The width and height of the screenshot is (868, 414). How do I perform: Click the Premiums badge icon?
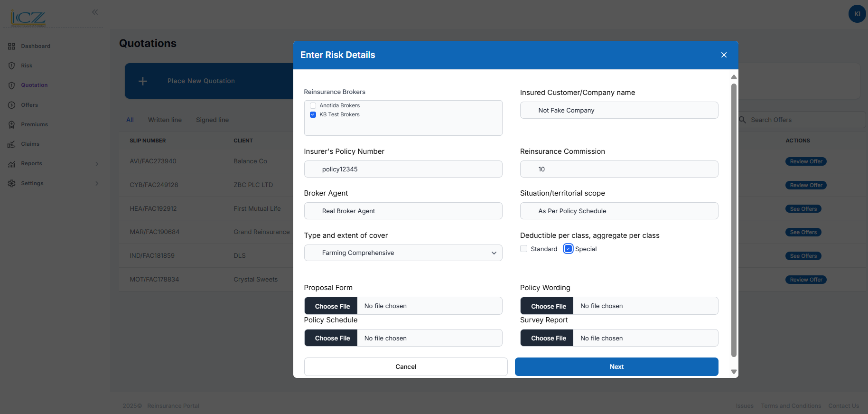point(11,124)
